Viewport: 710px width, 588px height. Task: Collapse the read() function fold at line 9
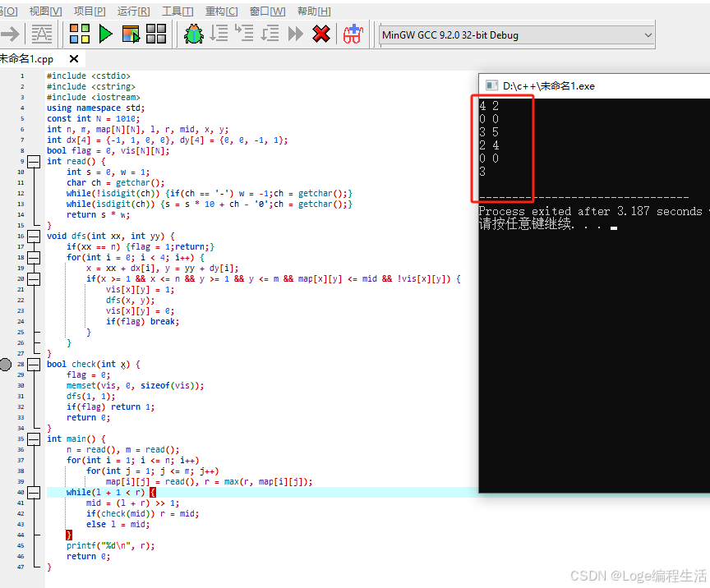tap(34, 162)
